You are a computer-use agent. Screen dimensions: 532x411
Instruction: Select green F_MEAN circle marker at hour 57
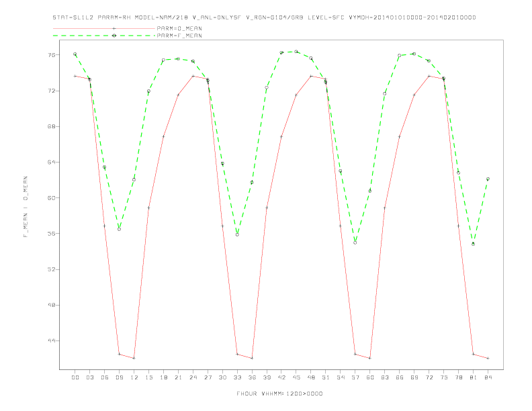355,243
